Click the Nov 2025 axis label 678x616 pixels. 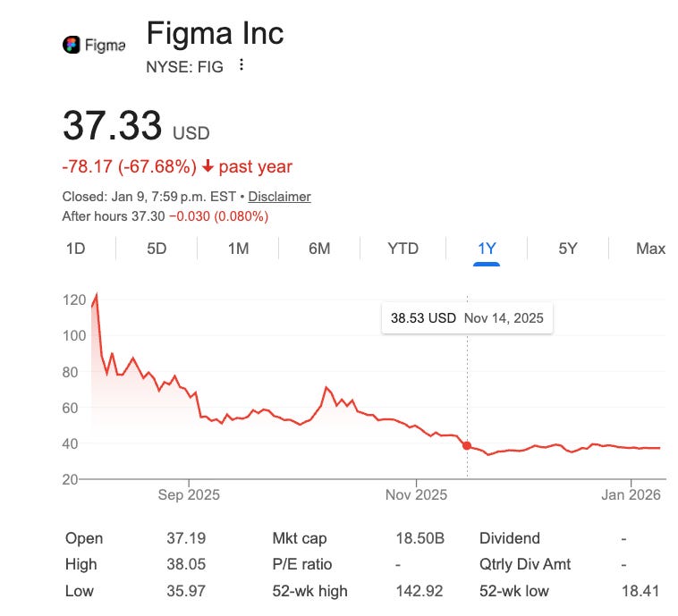[416, 494]
